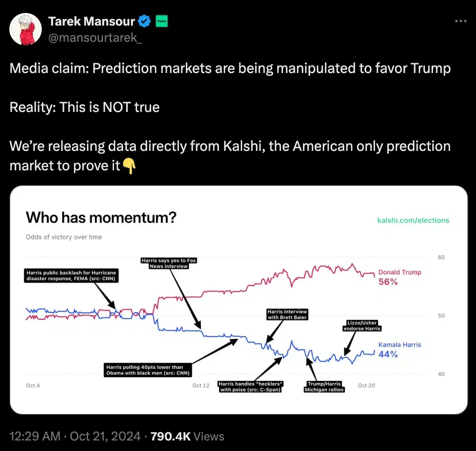The height and width of the screenshot is (451, 476).
Task: Click the Harris polling 40pts lower annotation
Action: coord(148,370)
